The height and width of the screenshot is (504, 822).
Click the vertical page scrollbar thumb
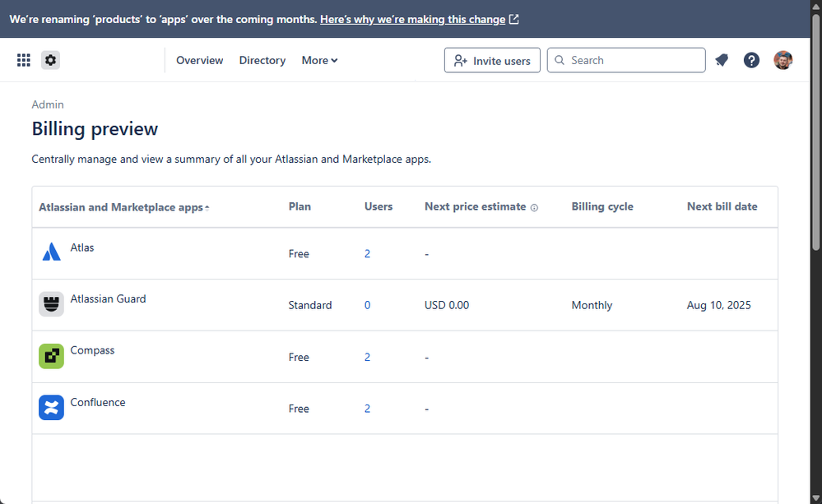[x=815, y=131]
